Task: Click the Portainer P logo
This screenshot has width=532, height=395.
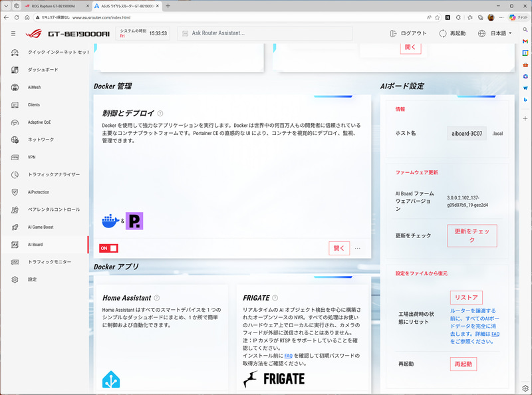Action: click(134, 221)
